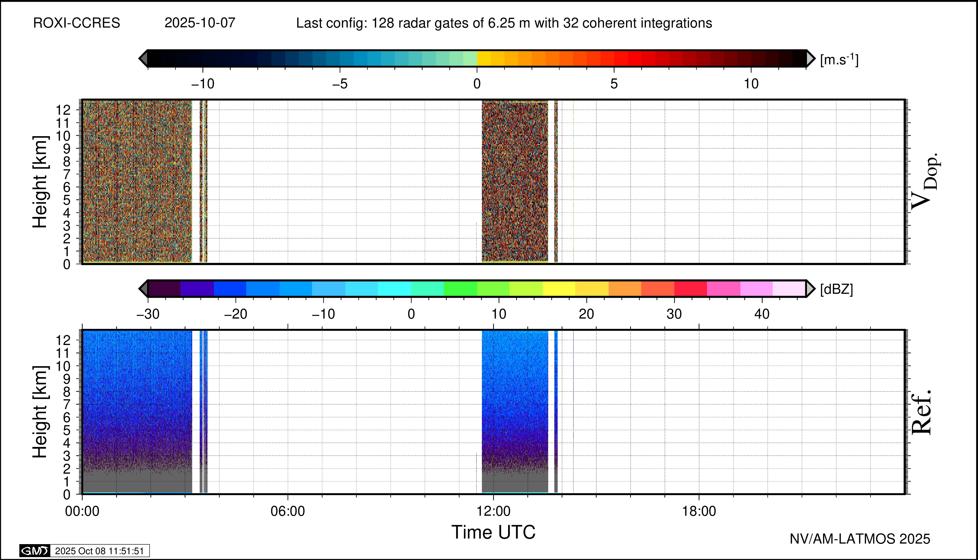Click the [m.s-1] units label
The width and height of the screenshot is (978, 560).
click(839, 60)
